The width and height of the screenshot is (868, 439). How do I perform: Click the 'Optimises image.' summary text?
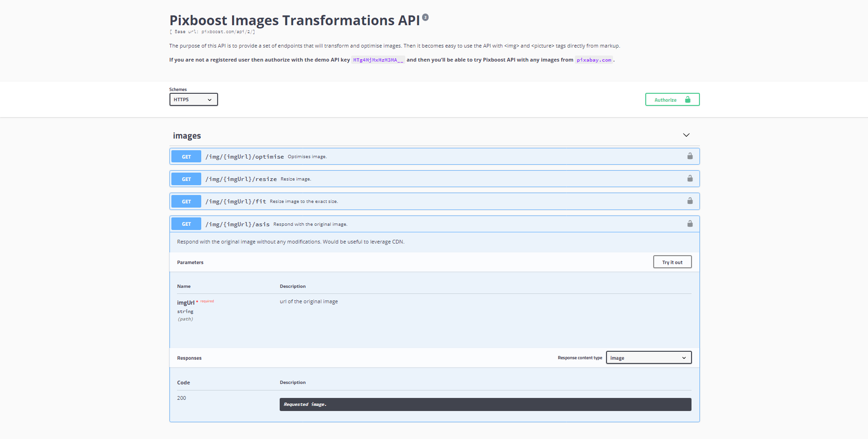click(307, 157)
